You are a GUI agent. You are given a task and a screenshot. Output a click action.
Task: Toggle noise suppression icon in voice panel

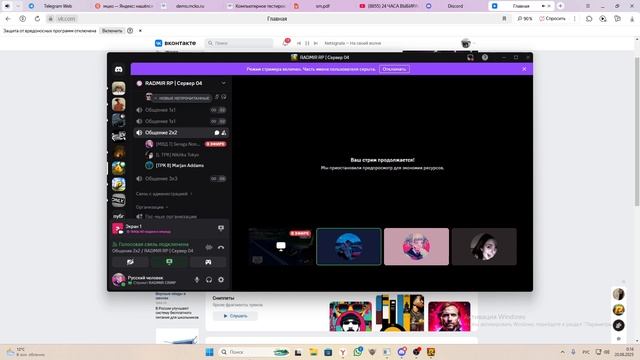(209, 247)
